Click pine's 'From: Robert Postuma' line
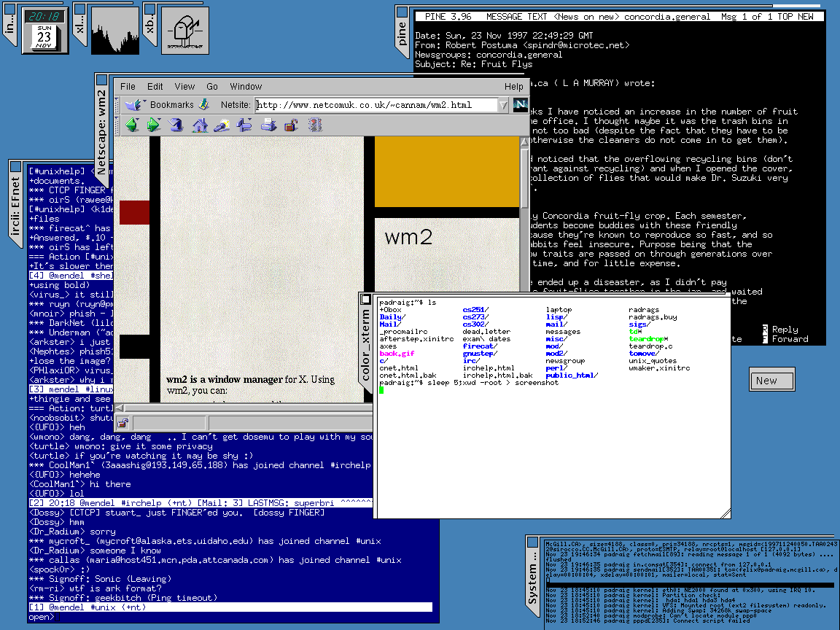The height and width of the screenshot is (630, 840). [x=522, y=45]
